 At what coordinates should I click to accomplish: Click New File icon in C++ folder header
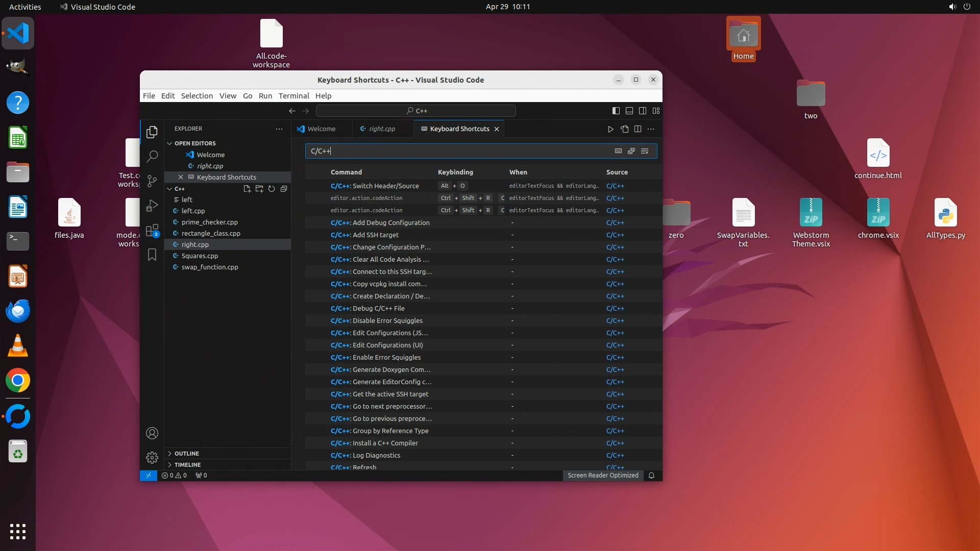pyautogui.click(x=247, y=189)
